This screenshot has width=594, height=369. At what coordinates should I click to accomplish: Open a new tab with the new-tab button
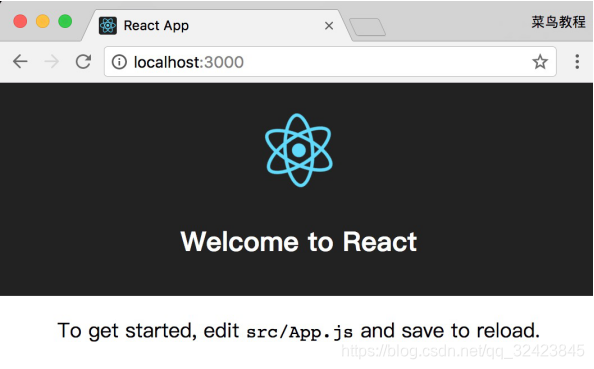367,27
